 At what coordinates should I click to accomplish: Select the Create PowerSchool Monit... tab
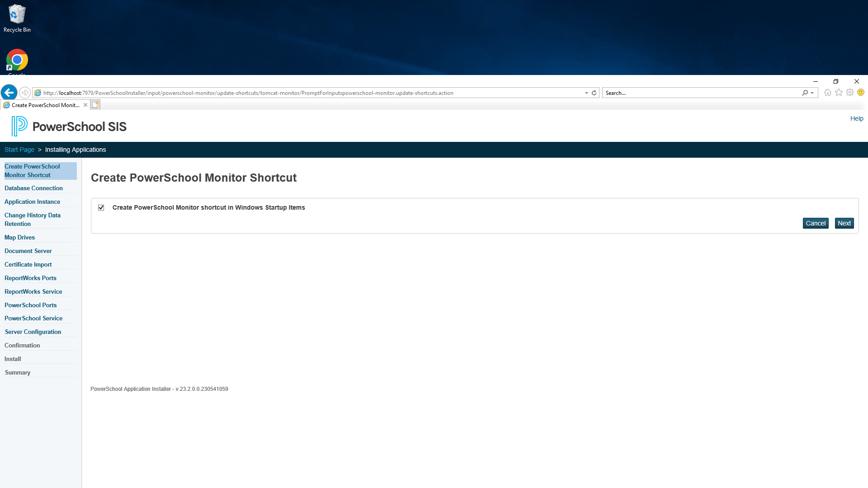45,105
